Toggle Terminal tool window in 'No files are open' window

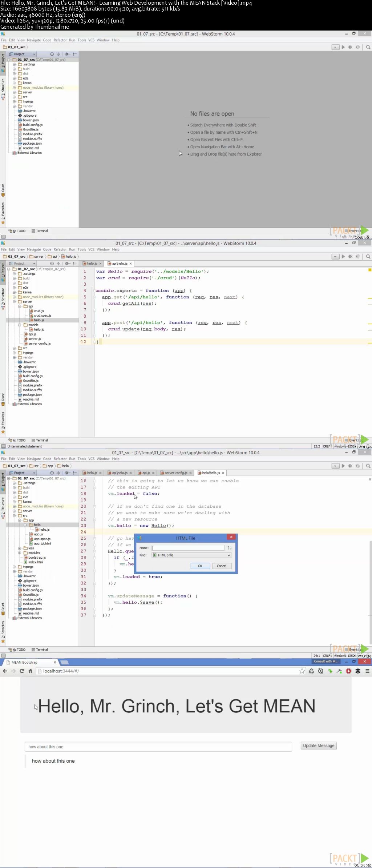(x=40, y=231)
